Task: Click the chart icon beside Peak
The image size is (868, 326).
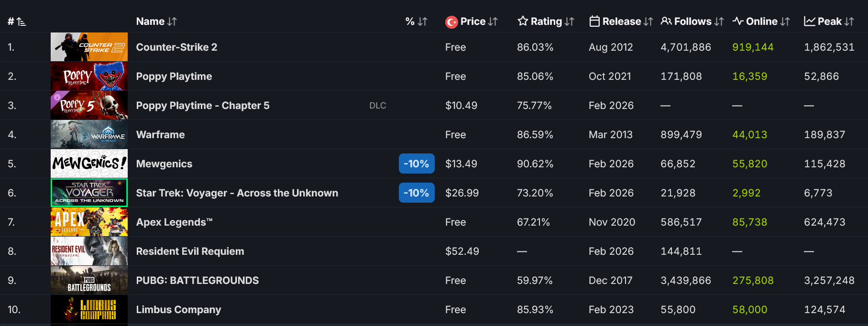Action: coord(810,22)
